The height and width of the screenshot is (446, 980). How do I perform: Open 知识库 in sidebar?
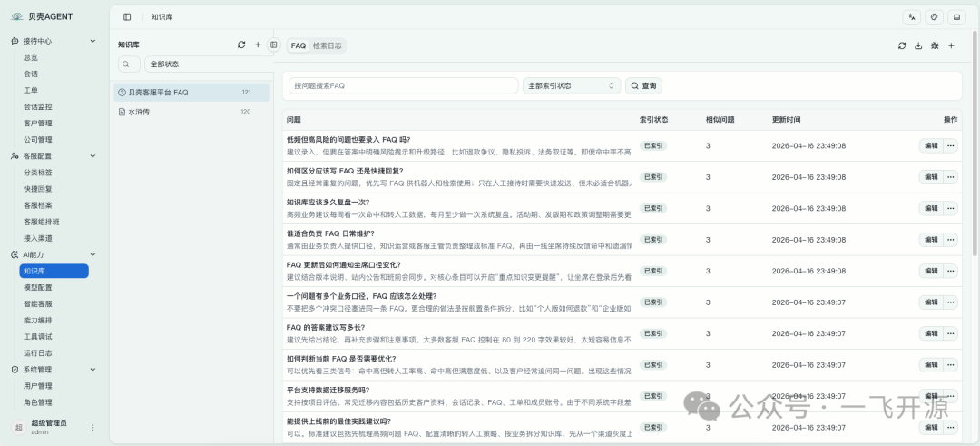[x=54, y=271]
